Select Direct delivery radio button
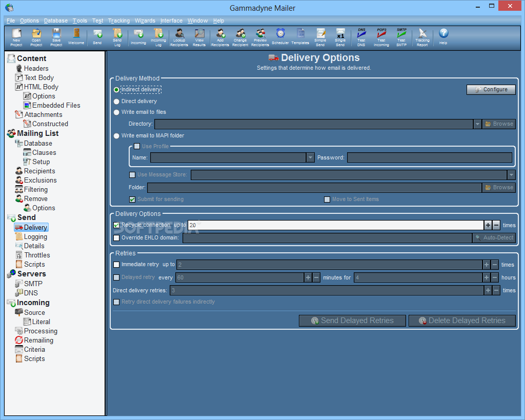 116,101
